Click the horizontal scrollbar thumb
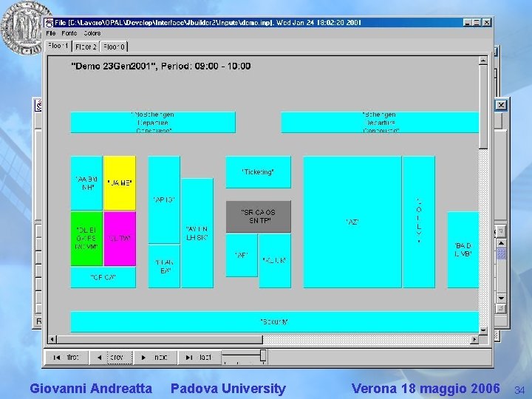Screen dimensions: 532x399 pos(160,339)
